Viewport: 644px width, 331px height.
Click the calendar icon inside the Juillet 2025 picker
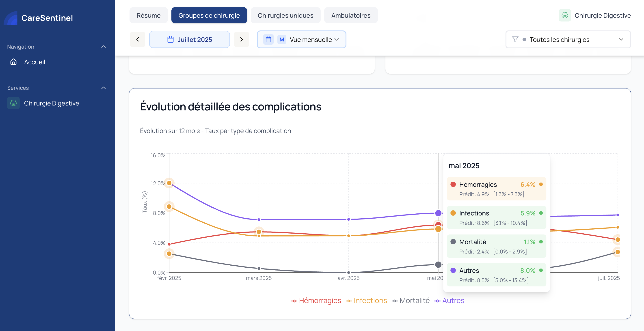pos(170,39)
